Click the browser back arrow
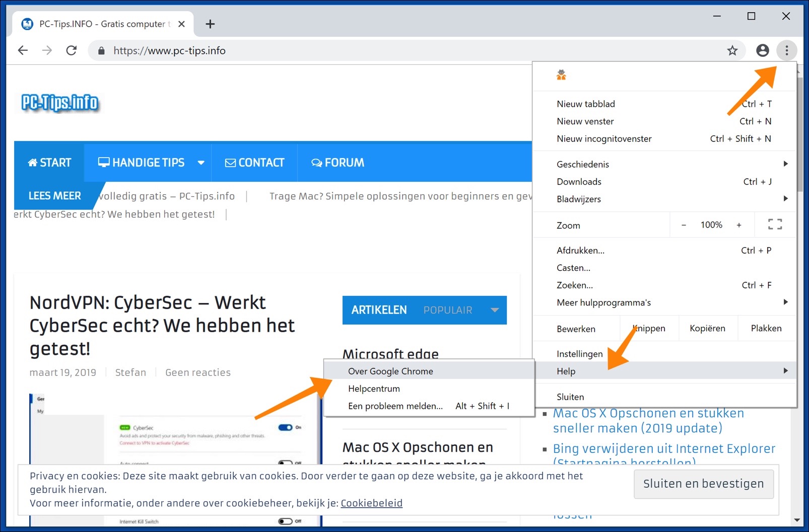This screenshot has width=809, height=532. click(23, 50)
